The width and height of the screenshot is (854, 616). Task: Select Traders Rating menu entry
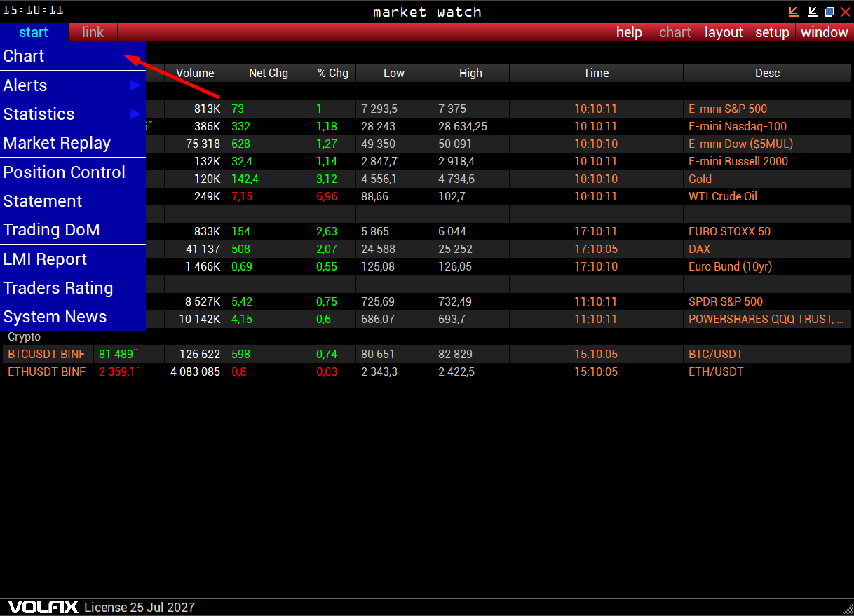73,288
